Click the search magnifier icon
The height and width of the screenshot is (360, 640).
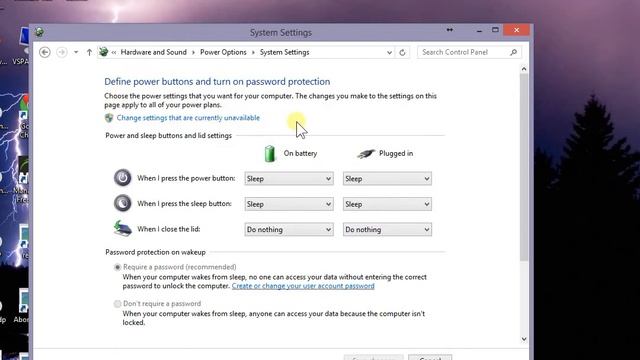point(513,52)
